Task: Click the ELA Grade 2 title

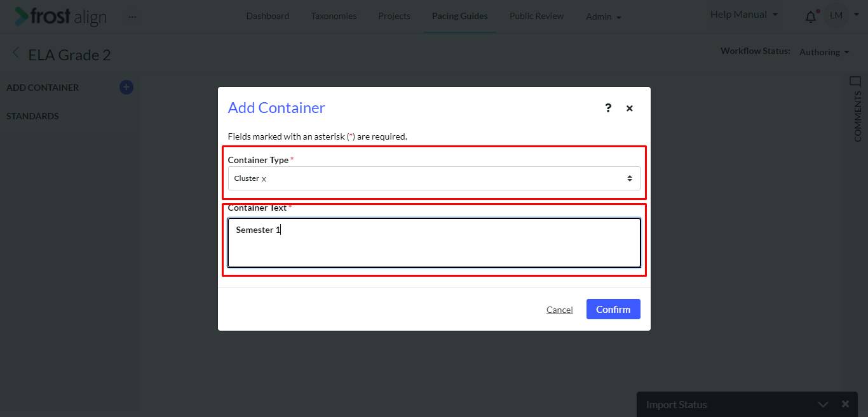Action: [x=69, y=55]
